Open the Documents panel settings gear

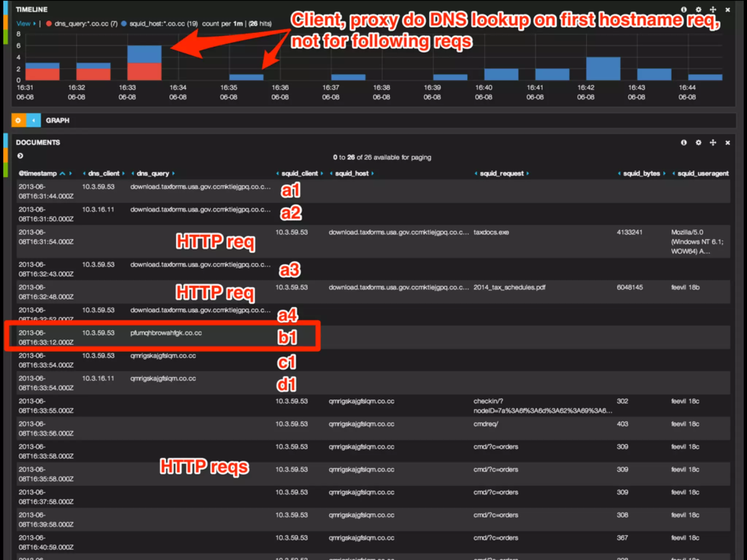(x=698, y=143)
